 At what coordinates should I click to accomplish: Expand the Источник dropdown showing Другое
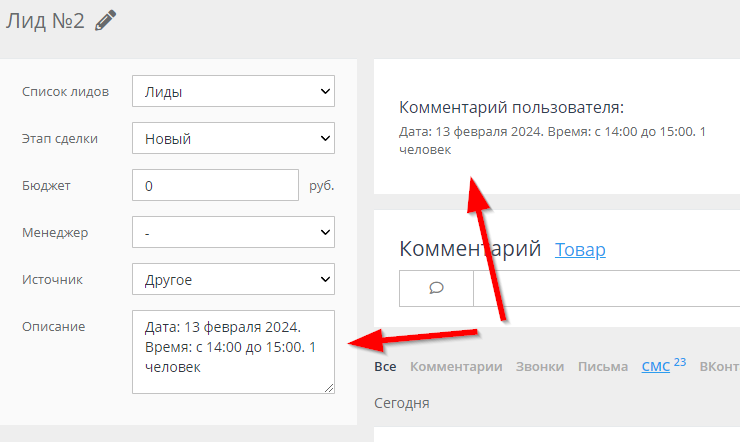233,280
